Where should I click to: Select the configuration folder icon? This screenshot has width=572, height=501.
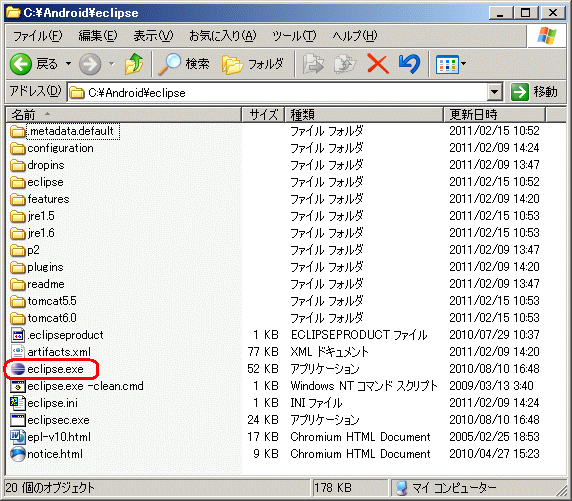click(x=18, y=149)
